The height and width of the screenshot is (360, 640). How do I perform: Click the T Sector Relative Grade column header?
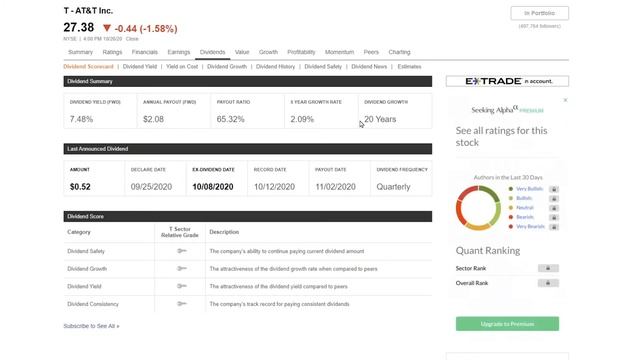180,232
